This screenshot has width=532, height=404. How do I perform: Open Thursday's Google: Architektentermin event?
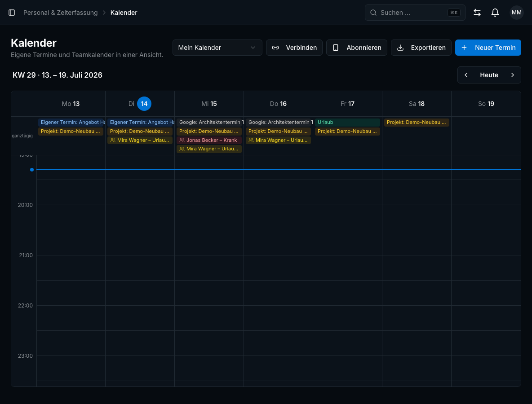279,123
